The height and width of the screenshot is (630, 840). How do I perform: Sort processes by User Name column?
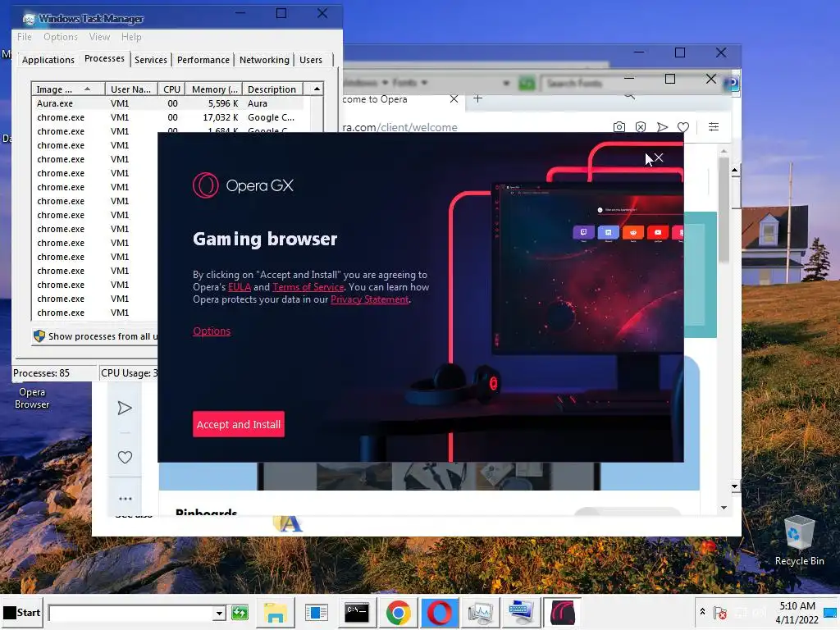pyautogui.click(x=131, y=89)
